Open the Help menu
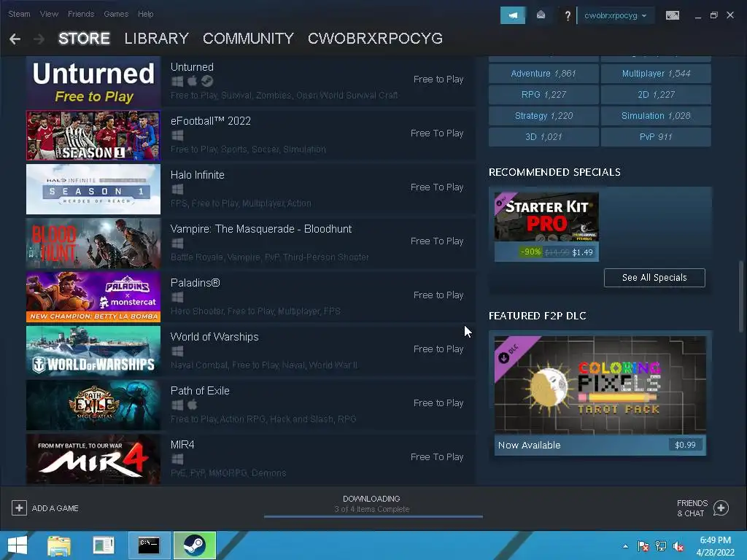Viewport: 747px width, 560px height. [146, 14]
